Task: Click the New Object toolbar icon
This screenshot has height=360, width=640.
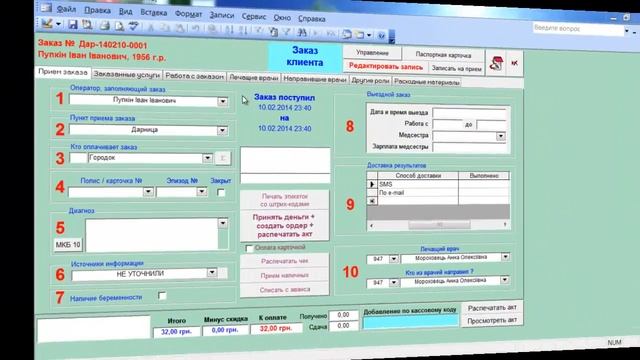Action: [360, 34]
